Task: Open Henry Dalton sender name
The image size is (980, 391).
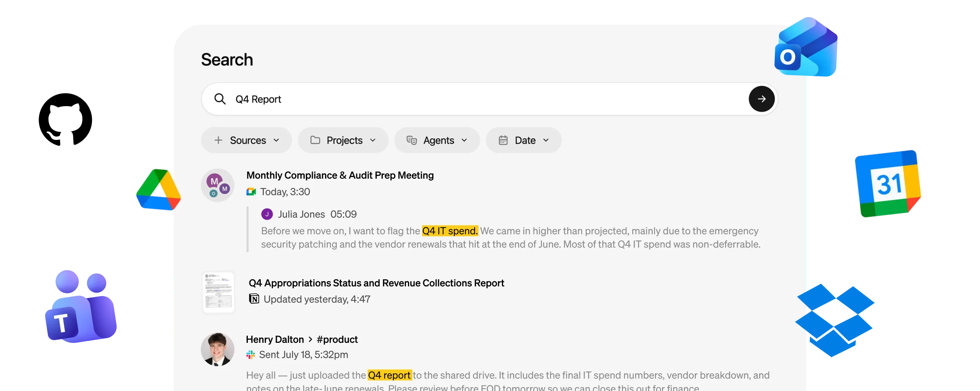Action: tap(275, 339)
